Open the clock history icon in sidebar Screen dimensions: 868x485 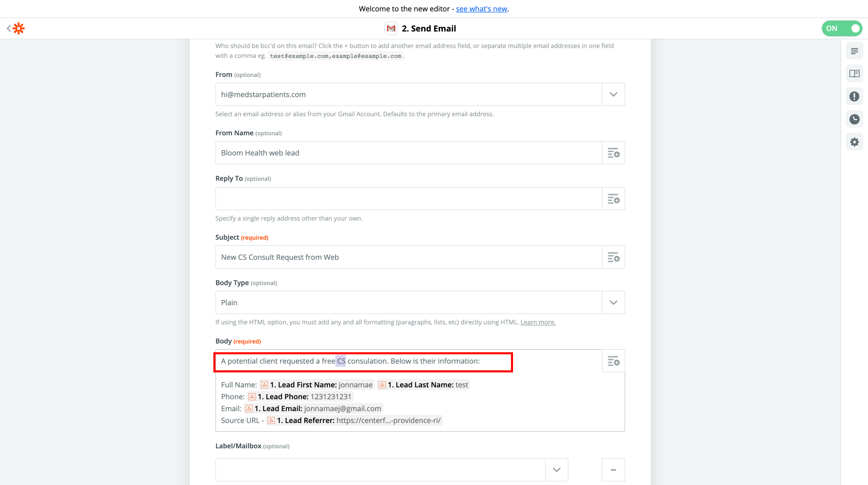click(x=855, y=119)
